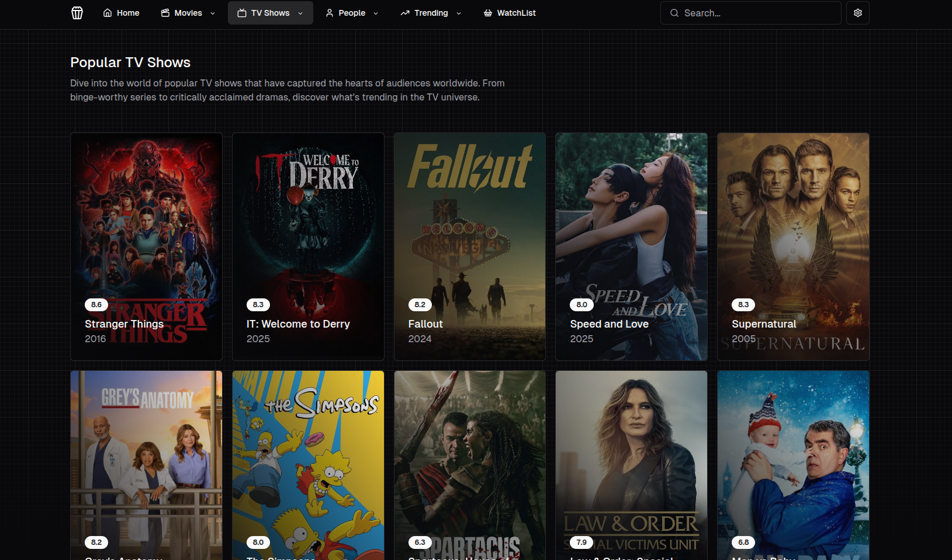Click the TV Shows television icon
Viewport: 952px width, 560px height.
(241, 12)
